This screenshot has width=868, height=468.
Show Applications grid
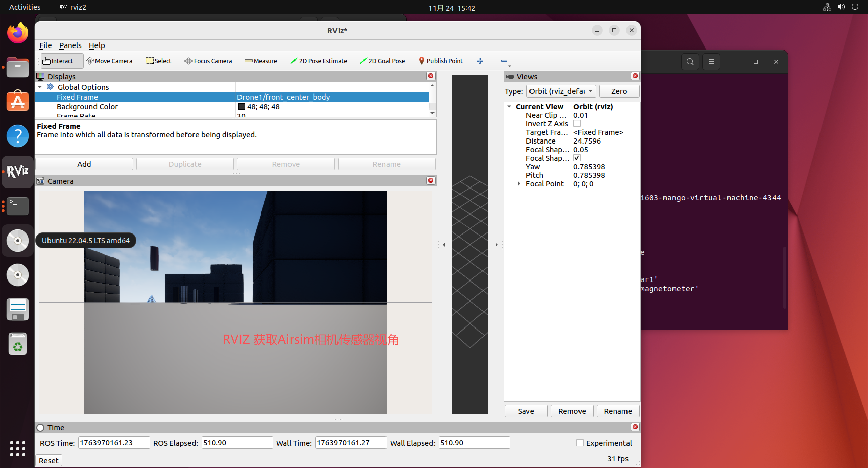(18, 448)
